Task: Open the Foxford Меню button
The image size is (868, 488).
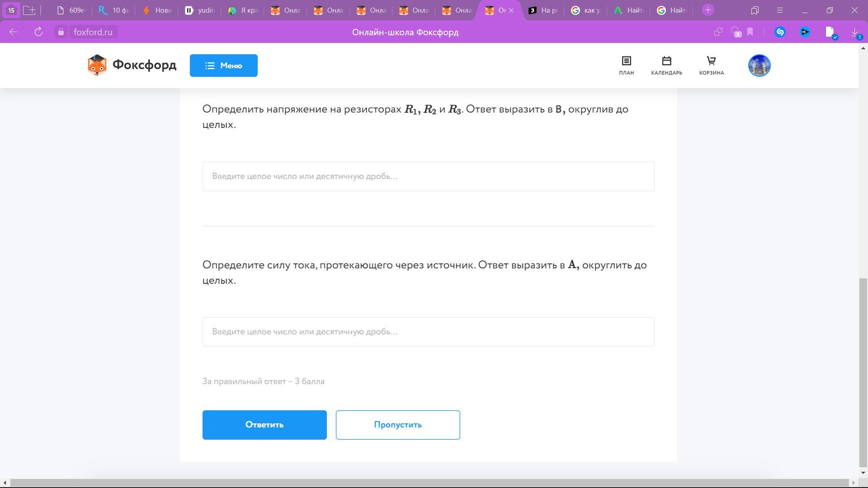Action: [x=223, y=66]
